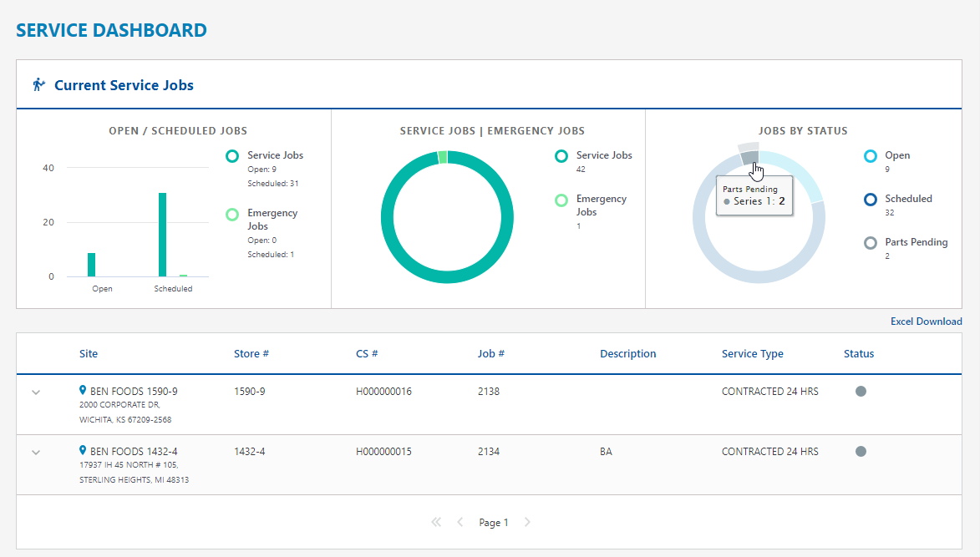Click the service technician icon beside Current Service Jobs
980x557 pixels.
(38, 84)
